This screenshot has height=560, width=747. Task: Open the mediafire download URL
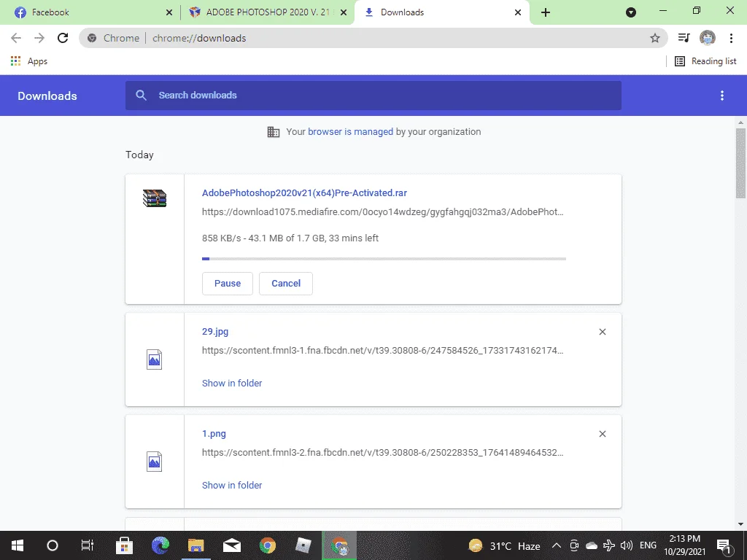(382, 212)
